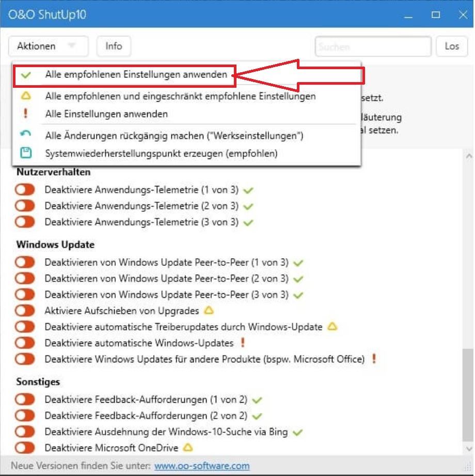
Task: Click 'Deaktiviere Ausdehnung der Windows-10-Suche via Bing' text
Action: (x=166, y=432)
